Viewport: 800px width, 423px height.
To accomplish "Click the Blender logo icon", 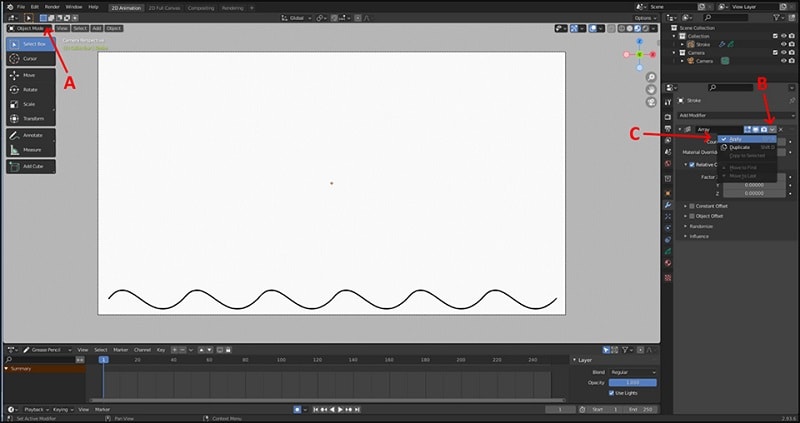I will tap(10, 7).
